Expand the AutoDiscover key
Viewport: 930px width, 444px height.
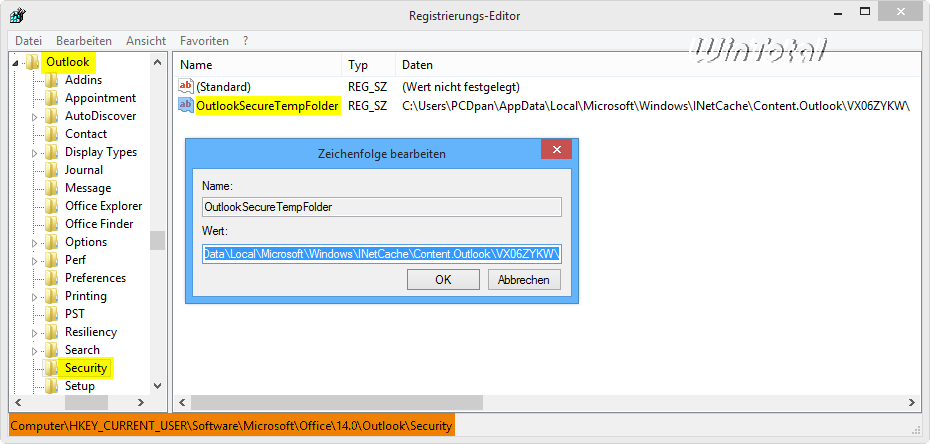point(35,117)
